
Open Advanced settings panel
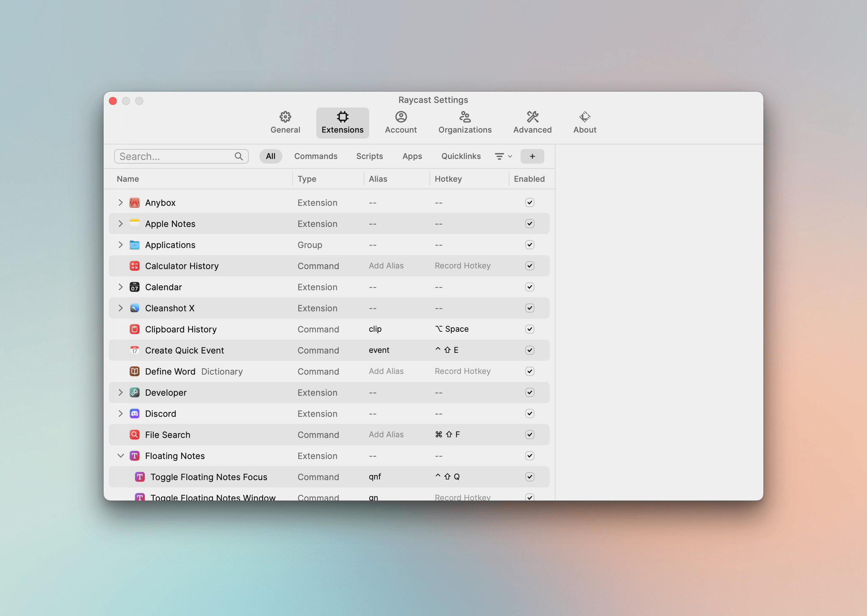click(532, 121)
